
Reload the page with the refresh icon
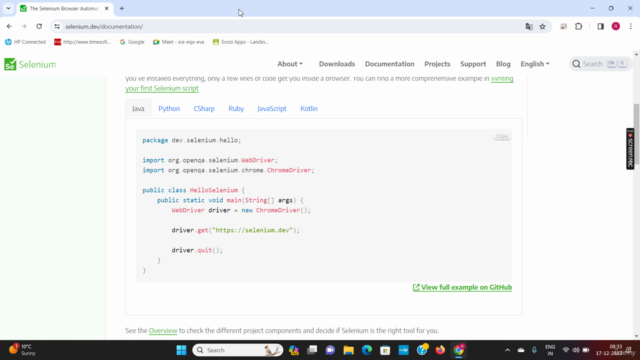[39, 27]
